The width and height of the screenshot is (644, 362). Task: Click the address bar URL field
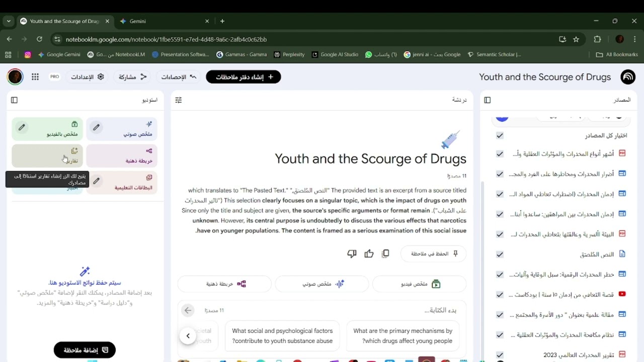click(x=307, y=39)
